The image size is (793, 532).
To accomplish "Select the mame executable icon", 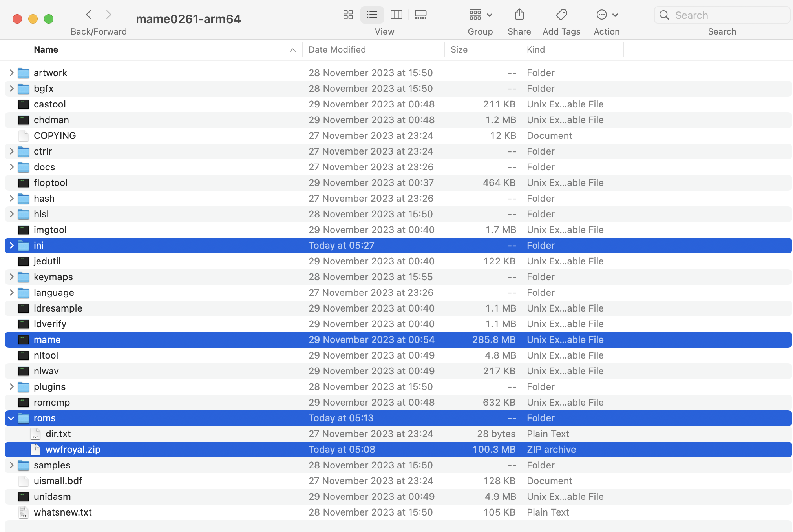I will point(24,340).
